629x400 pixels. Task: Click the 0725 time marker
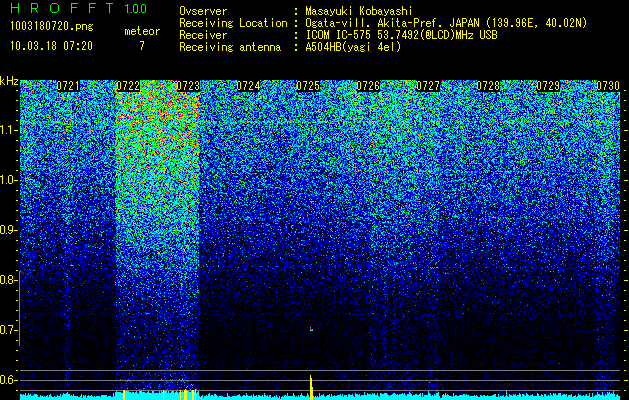(308, 86)
